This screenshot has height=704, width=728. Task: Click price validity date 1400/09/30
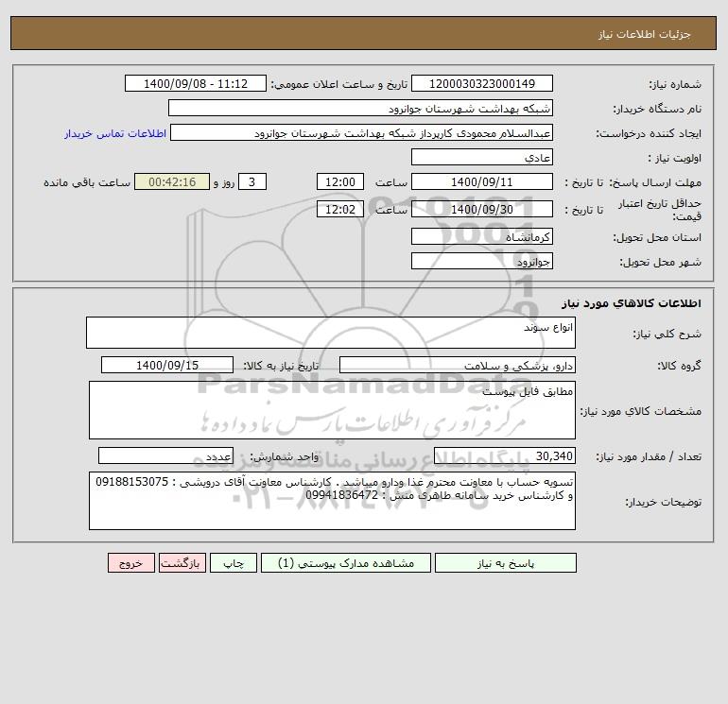(482, 209)
